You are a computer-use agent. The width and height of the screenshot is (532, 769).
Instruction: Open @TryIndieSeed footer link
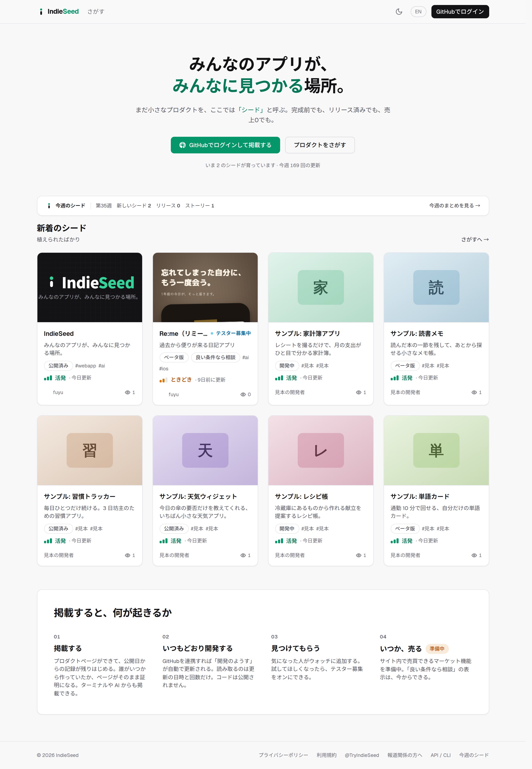pyautogui.click(x=362, y=755)
